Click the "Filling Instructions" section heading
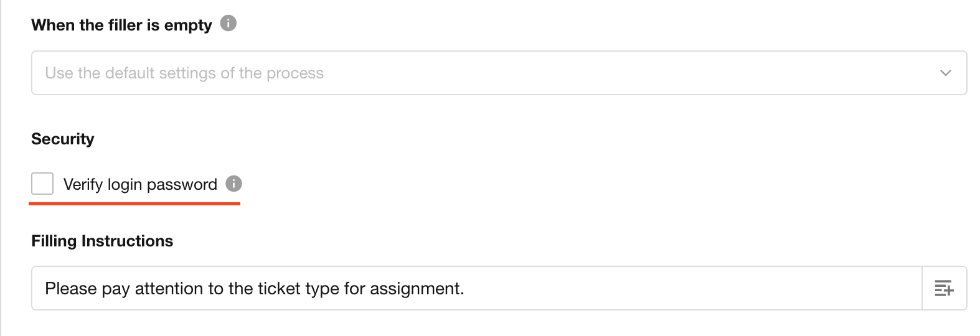 102,241
